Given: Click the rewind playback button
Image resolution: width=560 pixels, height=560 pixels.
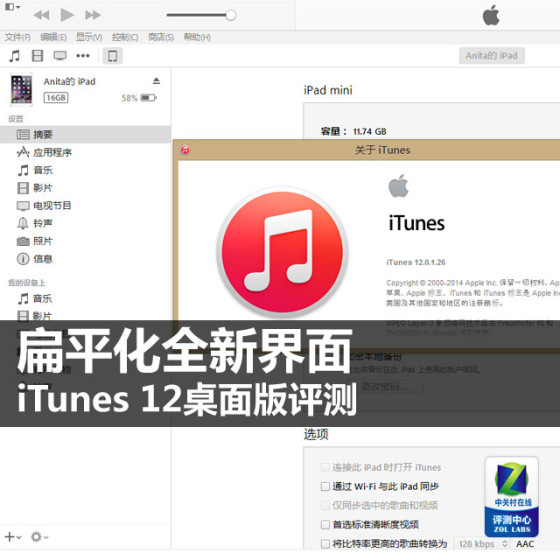Looking at the screenshot, I should coord(41,15).
